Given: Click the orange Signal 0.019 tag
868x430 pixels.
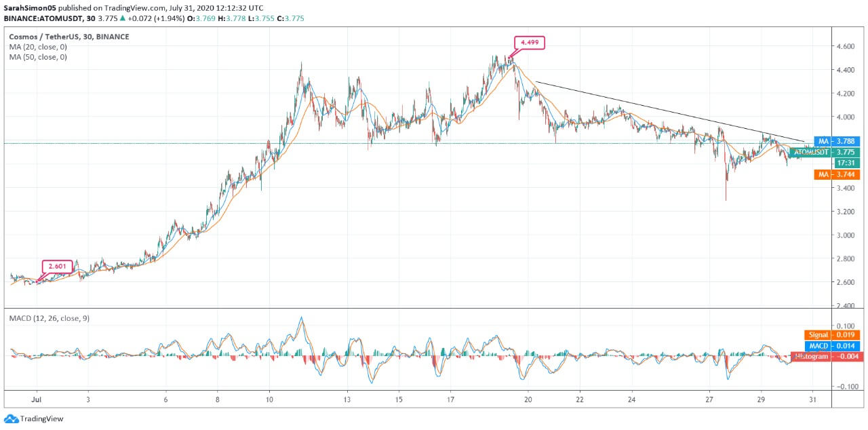Looking at the screenshot, I should tap(832, 335).
